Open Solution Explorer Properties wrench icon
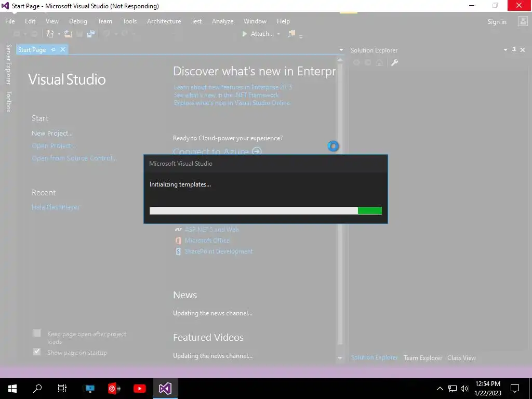 (394, 62)
